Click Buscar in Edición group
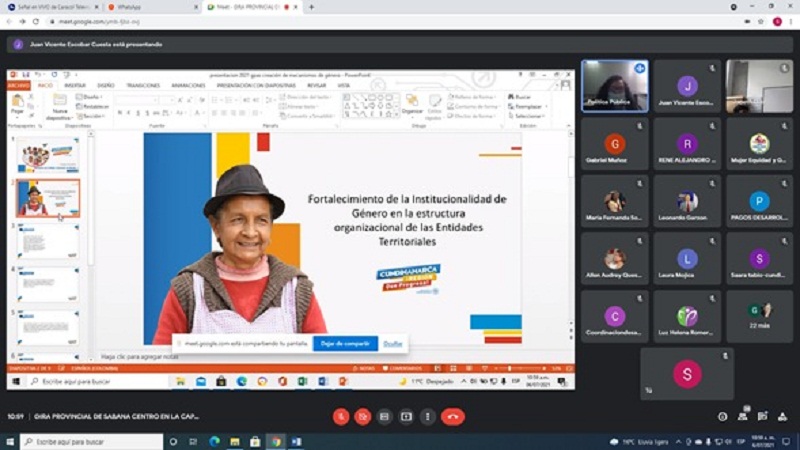This screenshot has height=450, width=800. coord(520,97)
